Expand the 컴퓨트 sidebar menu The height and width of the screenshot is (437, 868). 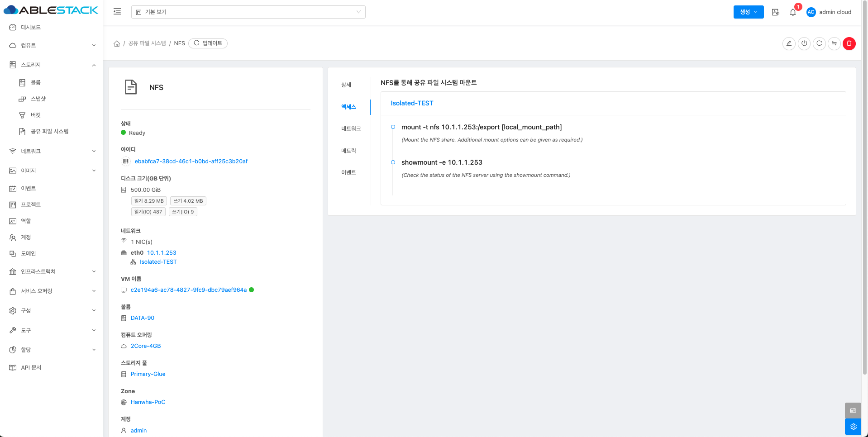click(52, 45)
